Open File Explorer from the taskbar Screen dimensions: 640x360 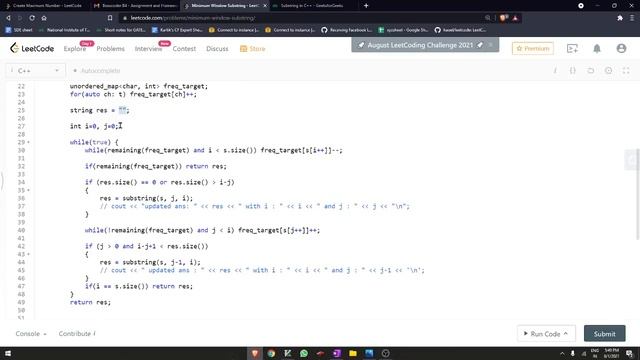(x=353, y=353)
